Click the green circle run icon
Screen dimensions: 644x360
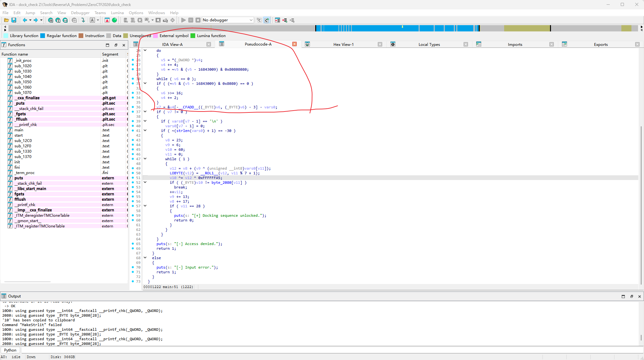114,20
